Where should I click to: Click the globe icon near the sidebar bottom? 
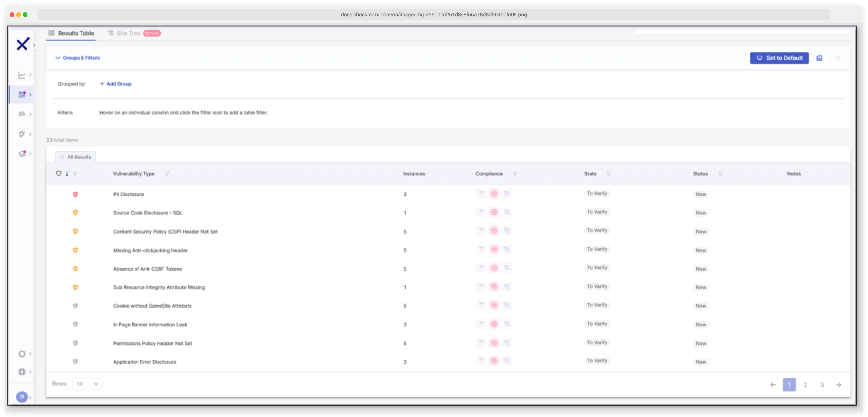(22, 372)
